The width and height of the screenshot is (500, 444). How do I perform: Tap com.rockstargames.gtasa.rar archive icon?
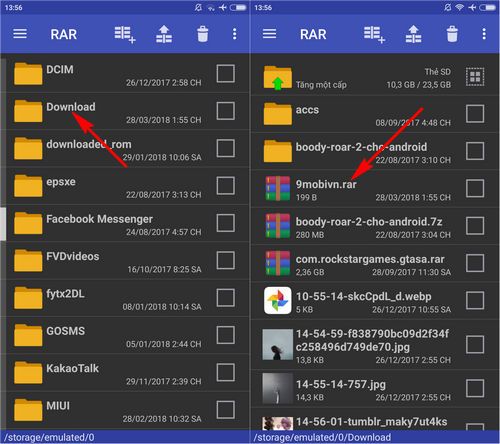point(277,263)
